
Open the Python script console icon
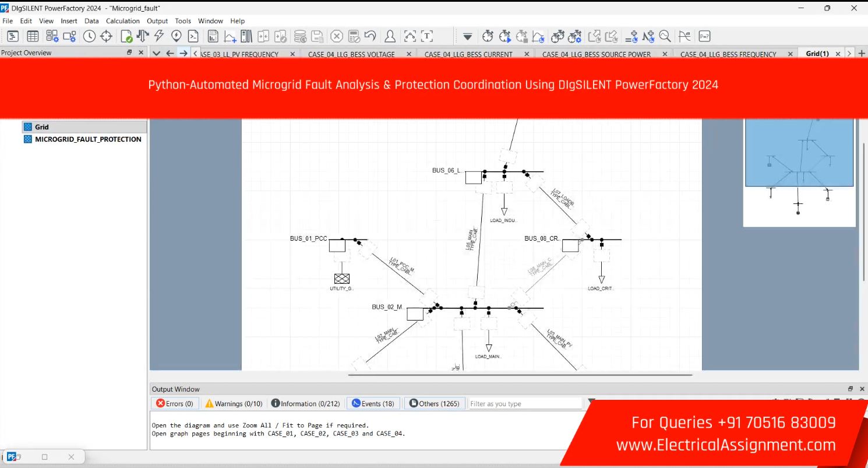(193, 36)
